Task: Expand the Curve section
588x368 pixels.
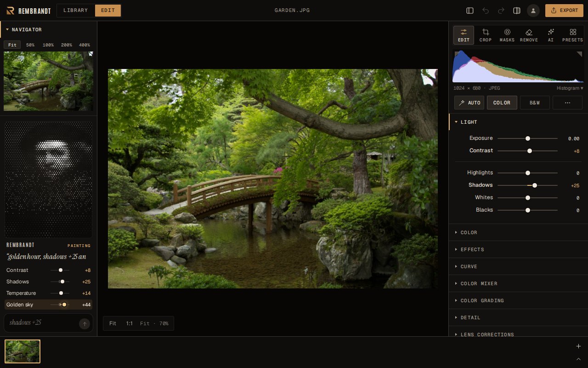Action: 518,266
